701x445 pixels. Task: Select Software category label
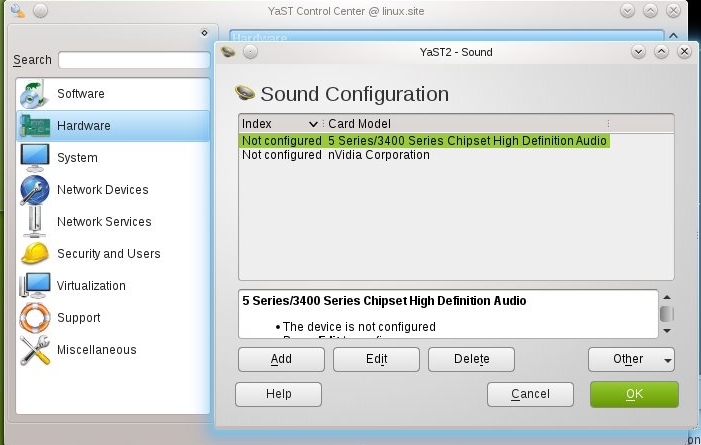[x=80, y=94]
